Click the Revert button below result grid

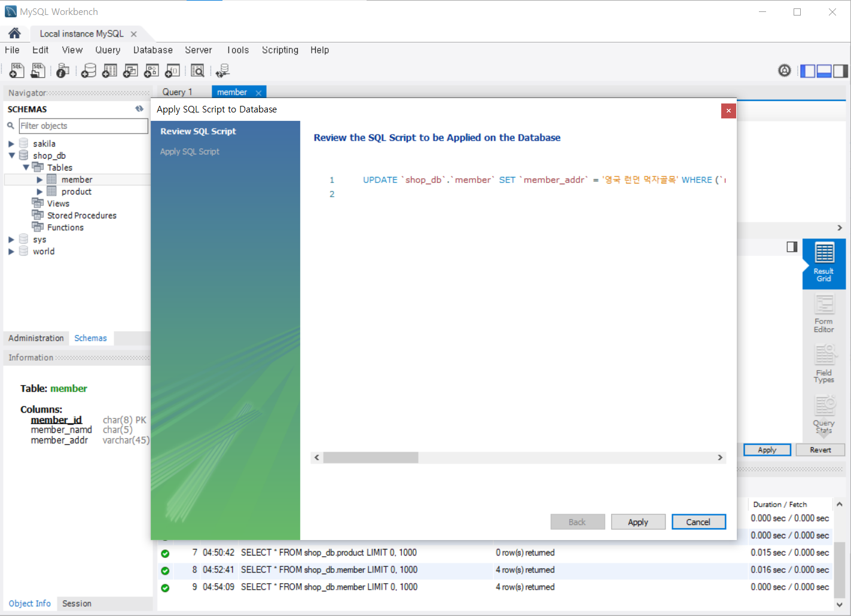pyautogui.click(x=821, y=450)
